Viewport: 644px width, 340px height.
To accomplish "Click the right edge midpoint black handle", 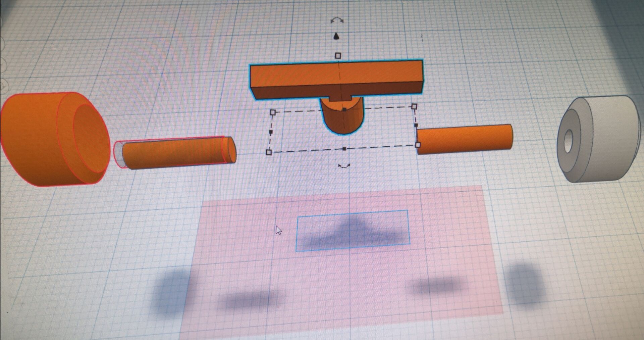I will [x=416, y=126].
